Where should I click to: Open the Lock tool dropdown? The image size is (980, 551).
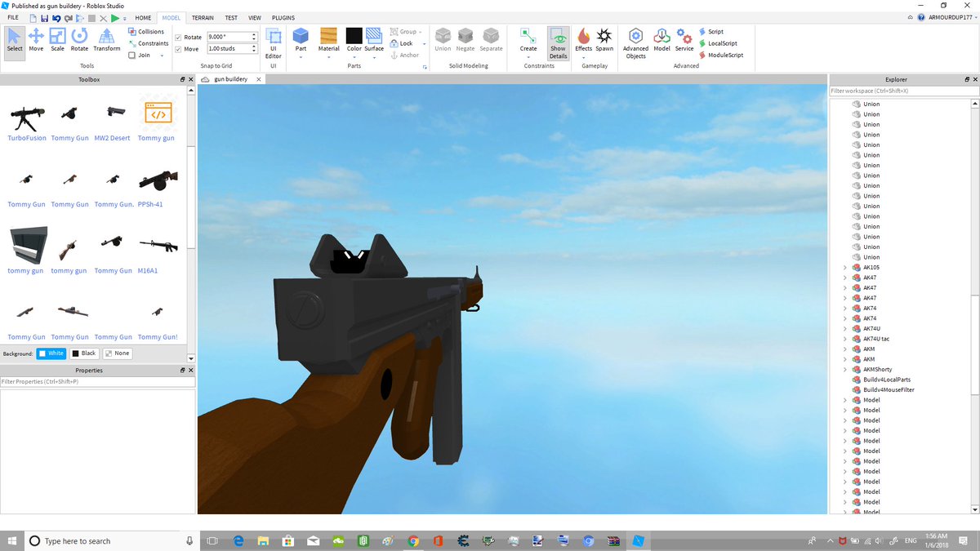(424, 43)
